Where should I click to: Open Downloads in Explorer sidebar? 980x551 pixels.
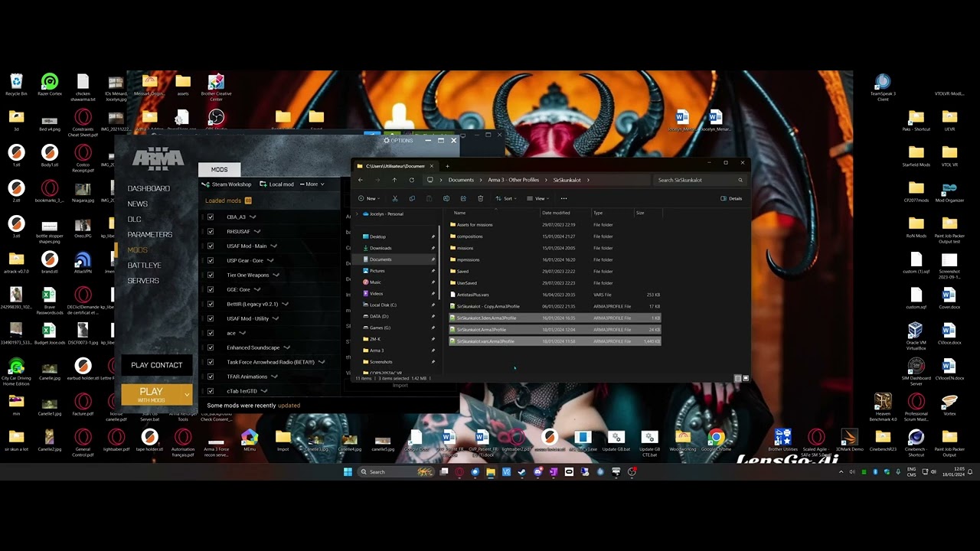[381, 248]
